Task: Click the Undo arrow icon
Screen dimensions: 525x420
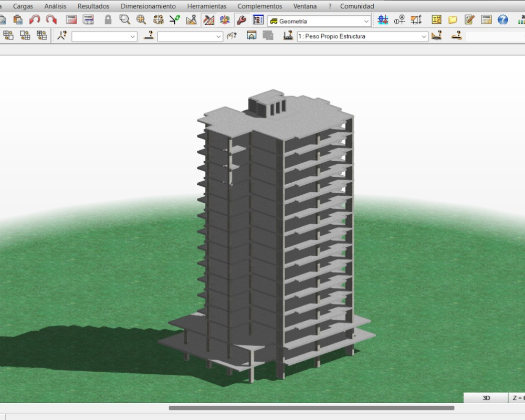Action: point(35,20)
